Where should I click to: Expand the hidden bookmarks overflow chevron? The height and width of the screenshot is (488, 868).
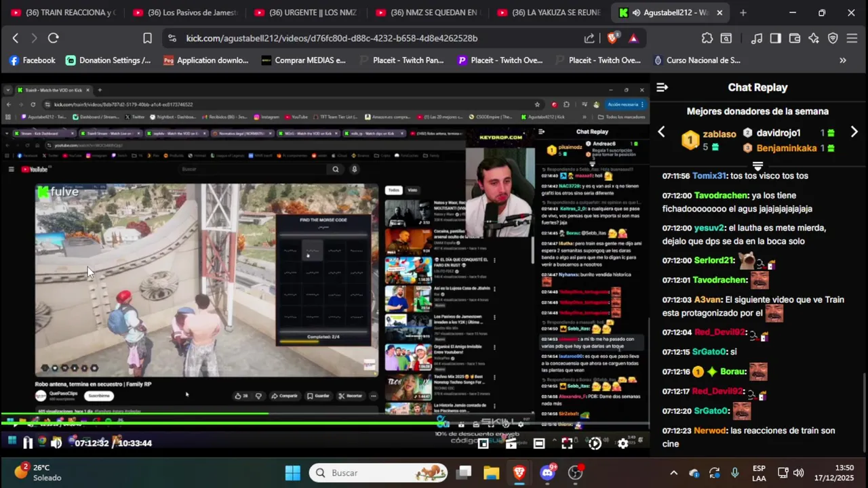point(843,60)
